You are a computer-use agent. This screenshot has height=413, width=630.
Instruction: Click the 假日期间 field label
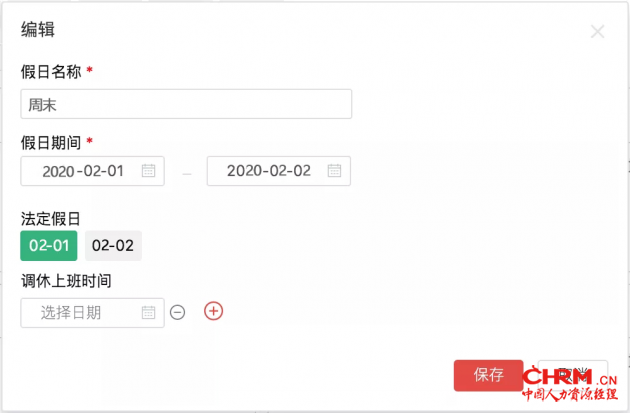[51, 142]
